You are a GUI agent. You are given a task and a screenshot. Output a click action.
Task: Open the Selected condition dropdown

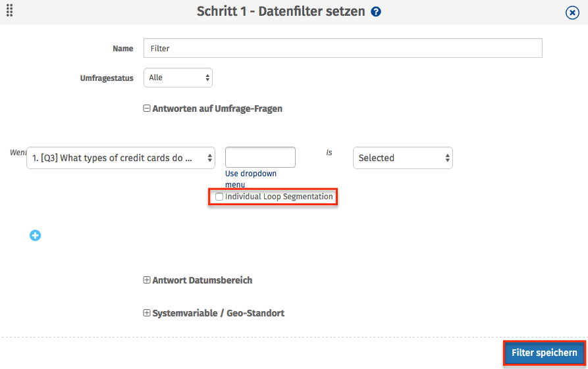[x=403, y=158]
